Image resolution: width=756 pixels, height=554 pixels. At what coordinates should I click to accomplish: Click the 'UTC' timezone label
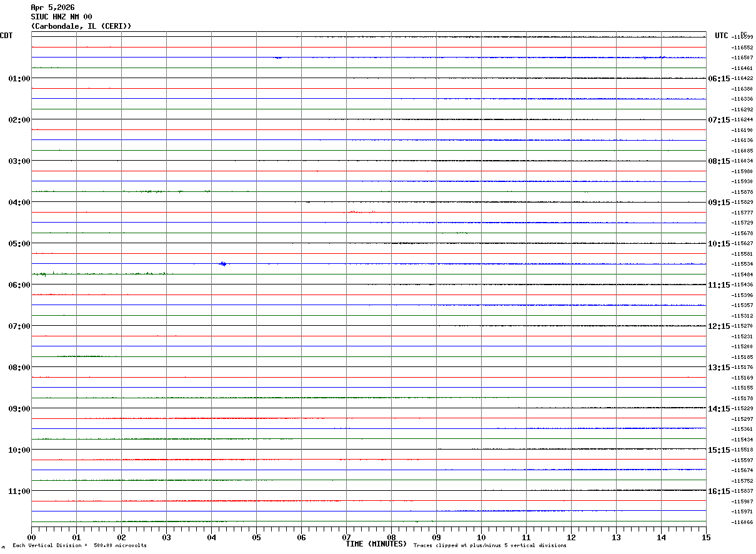[x=722, y=36]
